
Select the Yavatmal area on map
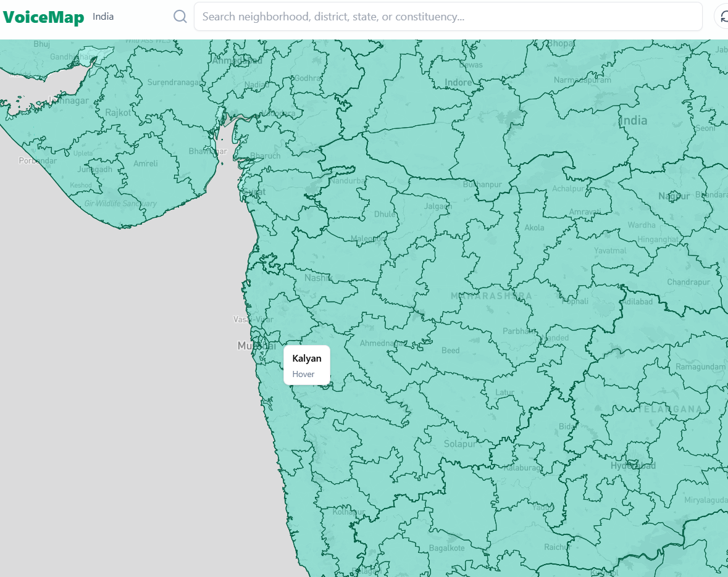(610, 251)
